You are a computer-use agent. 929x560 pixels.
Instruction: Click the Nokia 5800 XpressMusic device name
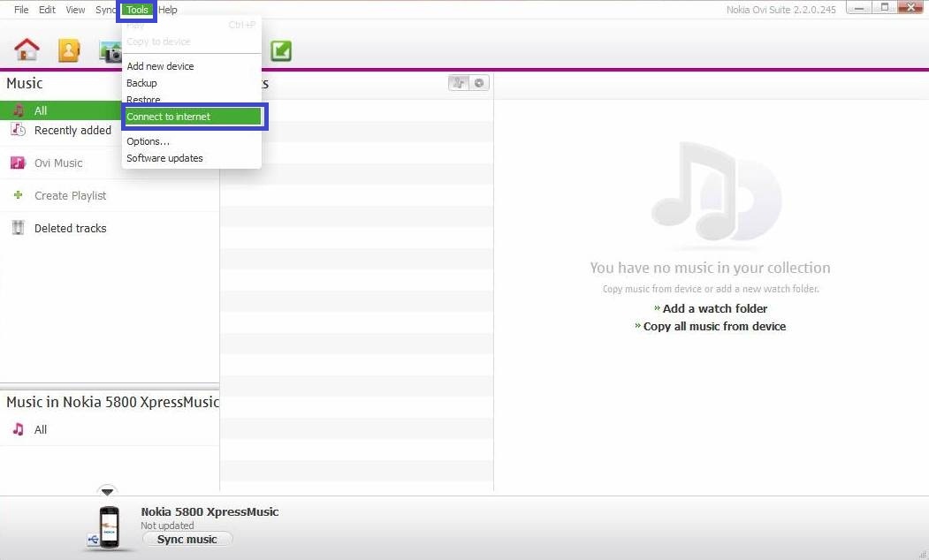pyautogui.click(x=209, y=512)
